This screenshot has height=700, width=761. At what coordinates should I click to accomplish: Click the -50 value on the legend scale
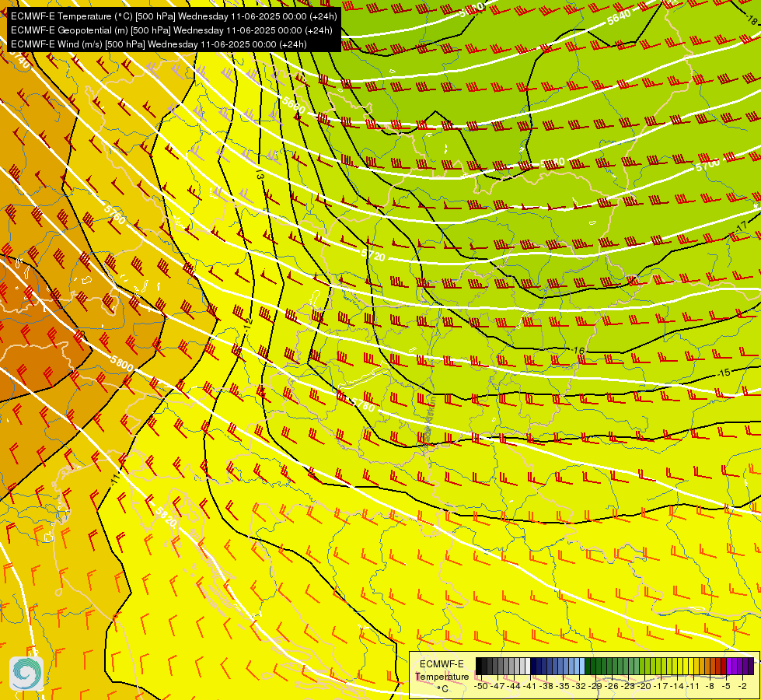481,686
